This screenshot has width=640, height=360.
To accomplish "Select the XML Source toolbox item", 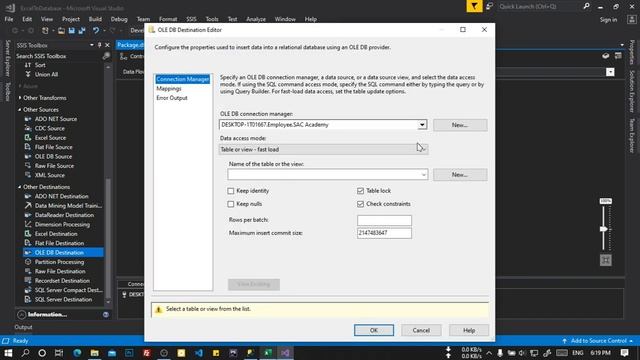I will tap(49, 175).
